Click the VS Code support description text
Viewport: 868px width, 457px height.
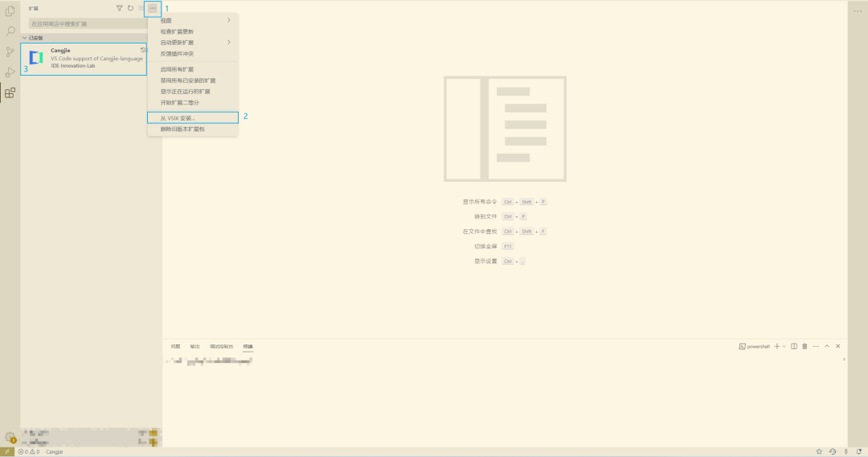point(97,58)
